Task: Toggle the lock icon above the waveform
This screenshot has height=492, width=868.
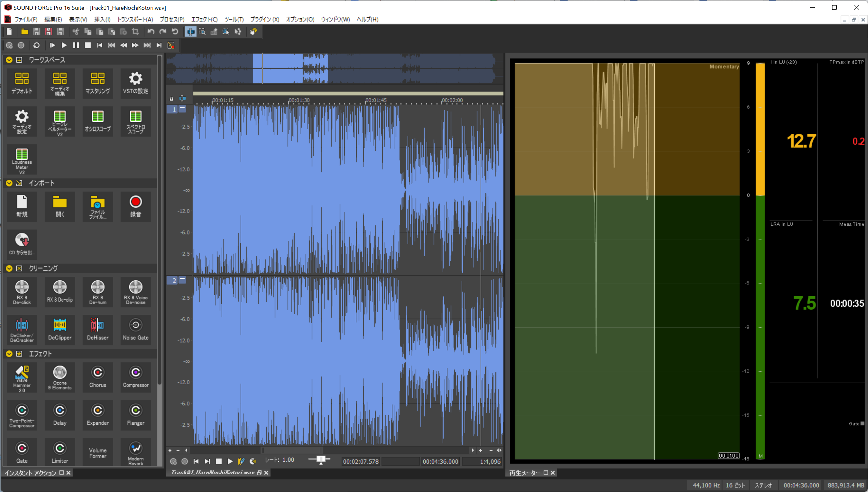Action: (171, 99)
